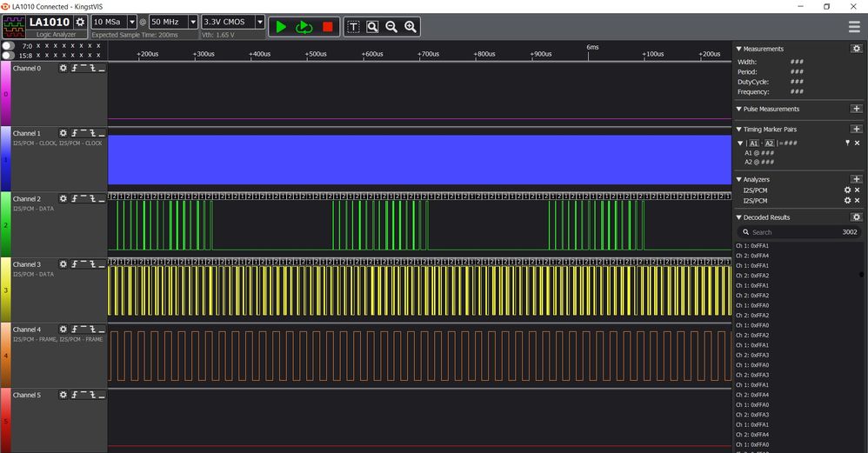868x453 pixels.
Task: Set rising edge trigger on Channel 0
Action: click(74, 68)
